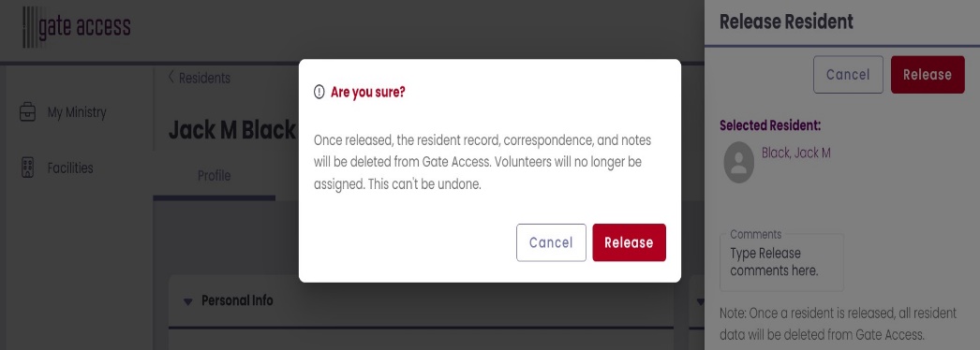980x350 pixels.
Task: Open the My Ministry menu item
Action: tap(77, 113)
